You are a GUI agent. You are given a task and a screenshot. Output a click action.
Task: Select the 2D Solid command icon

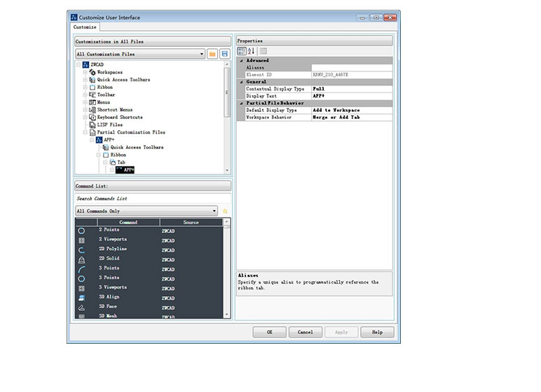[81, 259]
